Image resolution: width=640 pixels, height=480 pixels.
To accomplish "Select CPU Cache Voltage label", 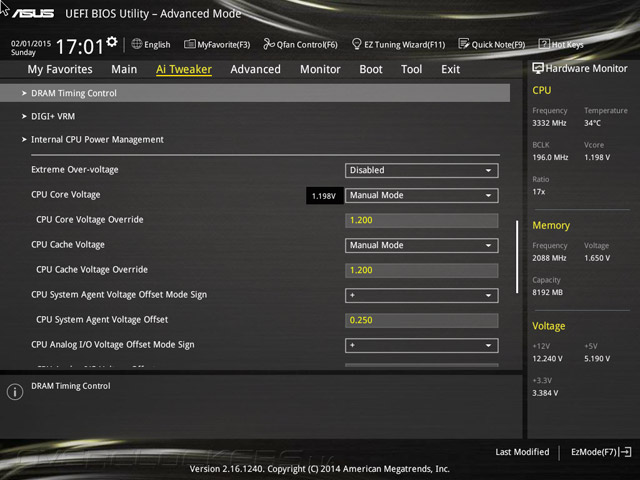I will pyautogui.click(x=68, y=244).
